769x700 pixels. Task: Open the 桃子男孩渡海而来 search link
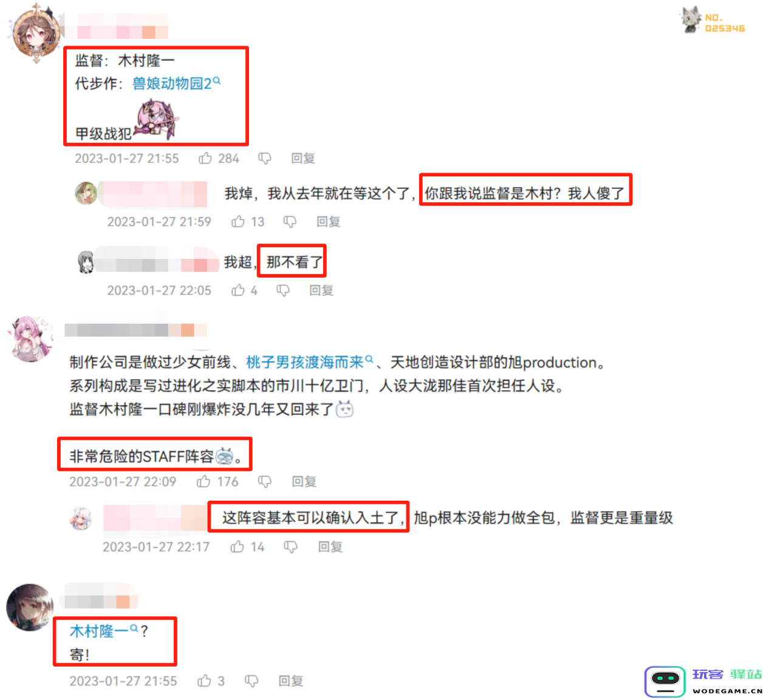[x=309, y=362]
